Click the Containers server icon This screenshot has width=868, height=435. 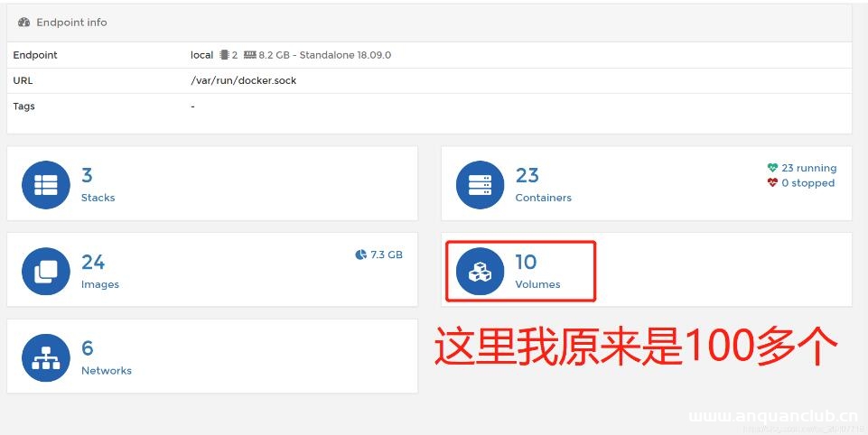[x=480, y=185]
